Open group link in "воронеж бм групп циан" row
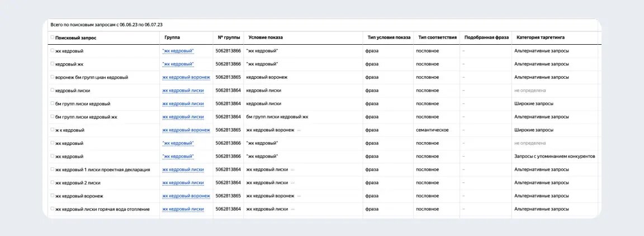 186,77
